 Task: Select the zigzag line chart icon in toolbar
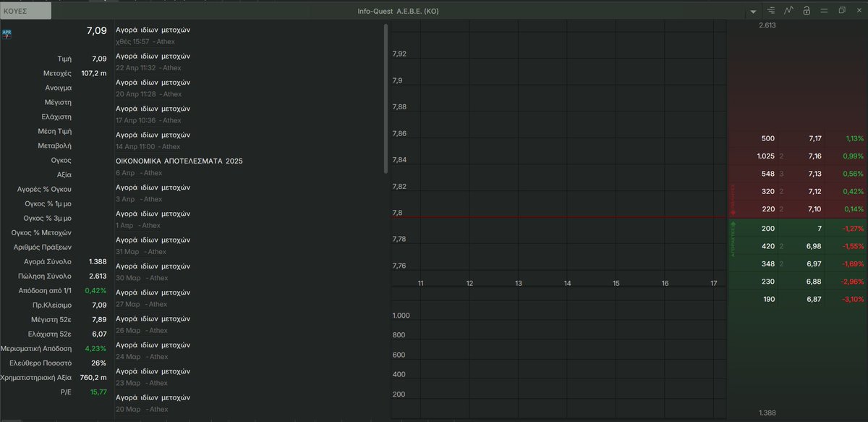click(788, 10)
